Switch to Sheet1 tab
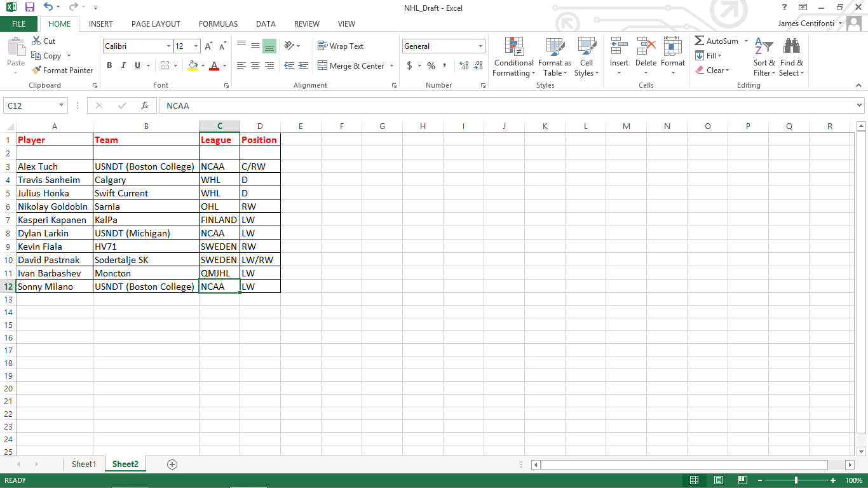This screenshot has height=488, width=868. (83, 464)
